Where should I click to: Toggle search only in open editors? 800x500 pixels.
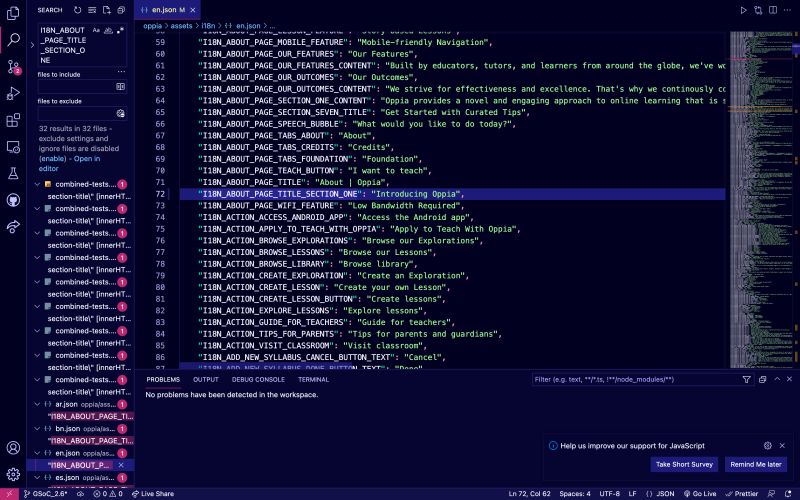(120, 87)
